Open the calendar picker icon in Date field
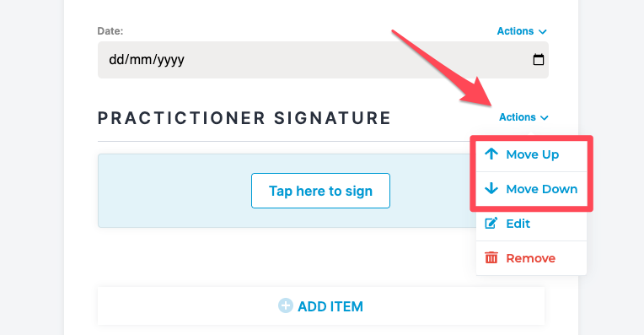Image resolution: width=644 pixels, height=335 pixels. [x=538, y=60]
